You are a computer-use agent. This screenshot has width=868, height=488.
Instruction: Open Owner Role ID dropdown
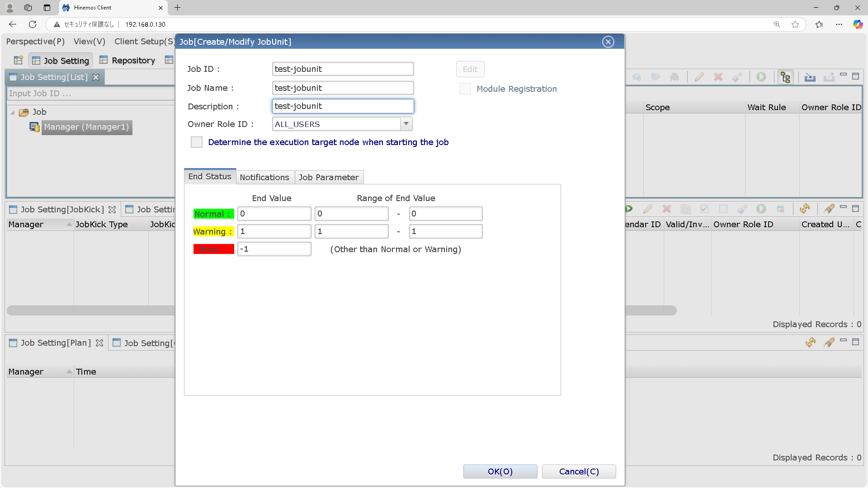click(x=406, y=124)
